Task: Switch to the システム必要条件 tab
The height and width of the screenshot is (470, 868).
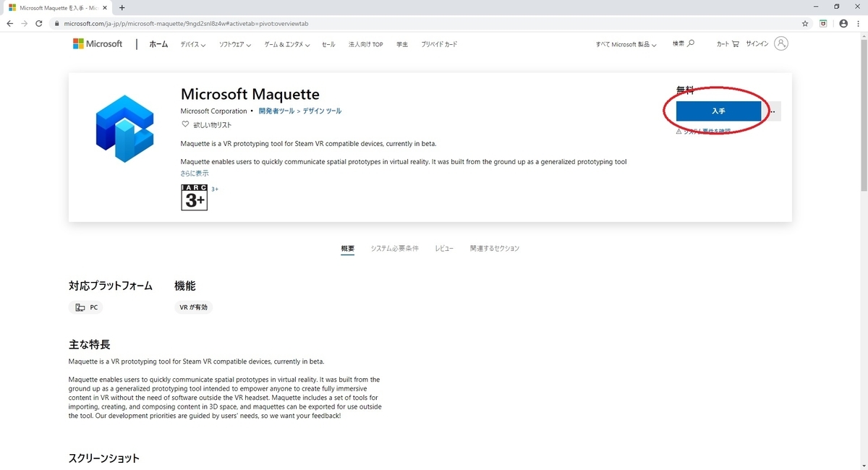Action: (x=395, y=249)
